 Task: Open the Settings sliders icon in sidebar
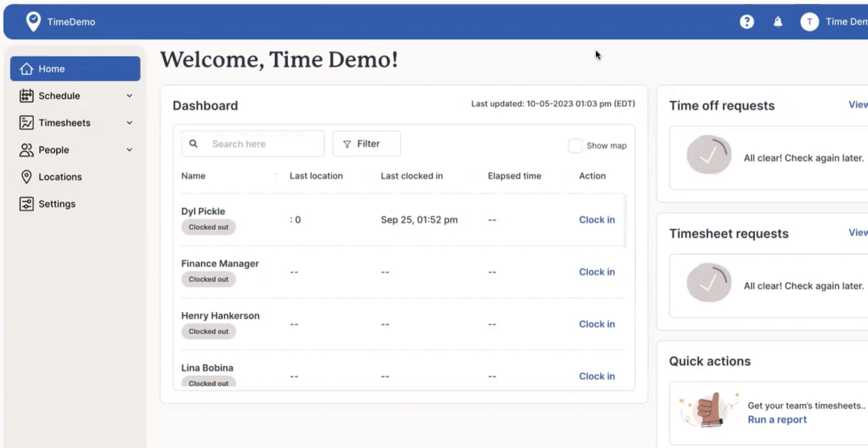coord(26,204)
